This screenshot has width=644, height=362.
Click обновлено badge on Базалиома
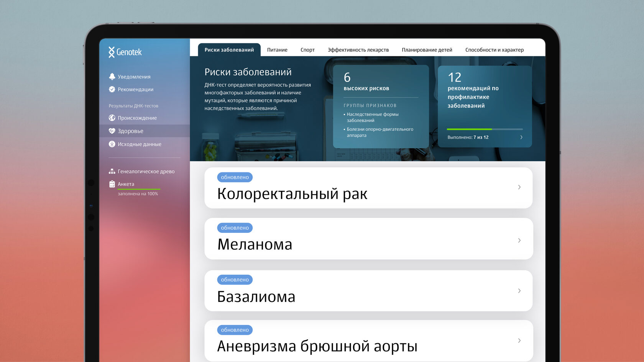click(x=235, y=280)
